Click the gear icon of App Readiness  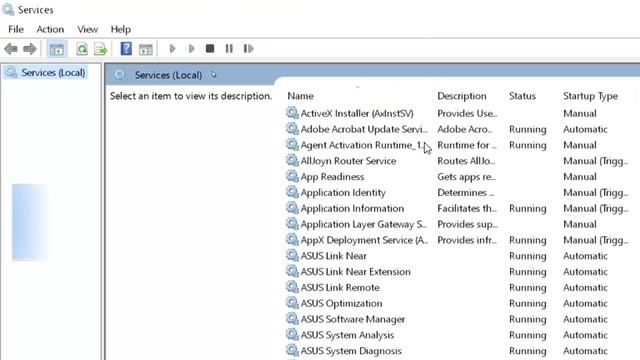click(292, 176)
